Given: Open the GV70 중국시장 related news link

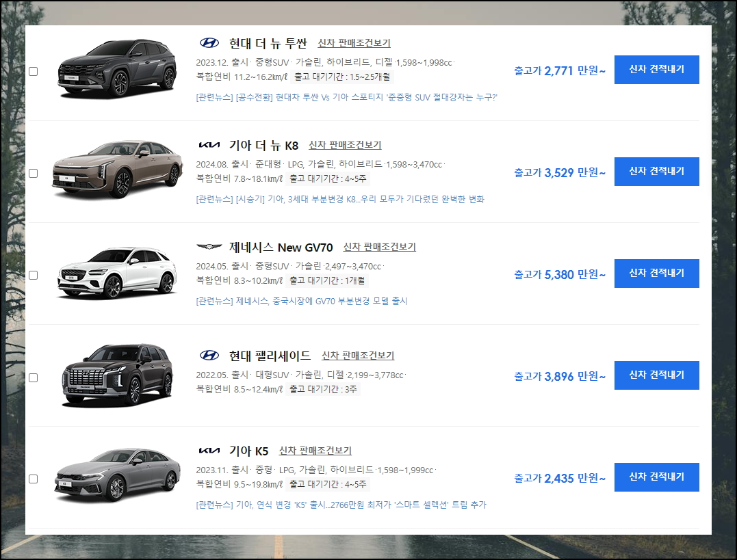Looking at the screenshot, I should tap(301, 301).
